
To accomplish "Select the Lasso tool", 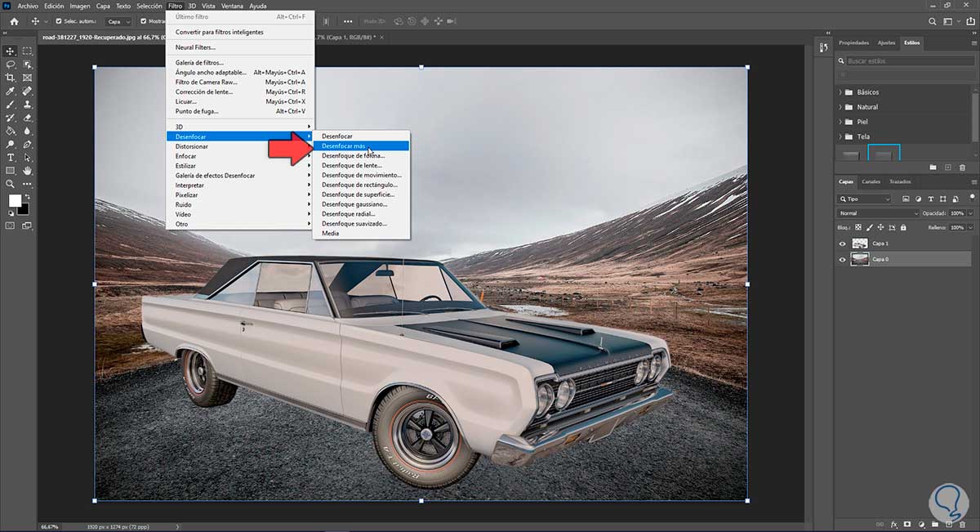I will tap(11, 64).
